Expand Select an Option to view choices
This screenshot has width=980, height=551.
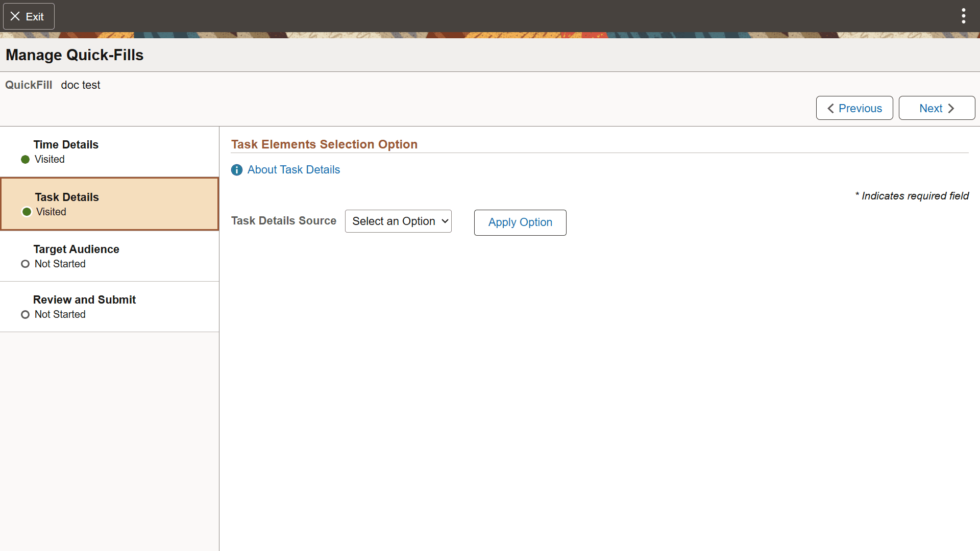click(398, 221)
